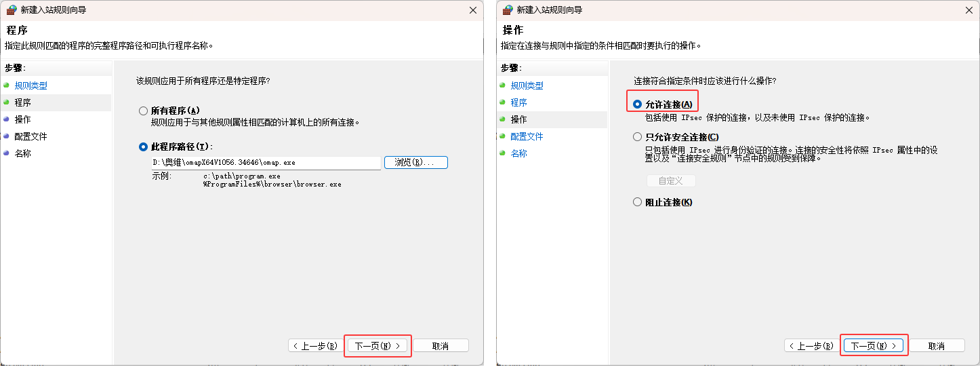Click 配置文件 step in 程序 window sidebar
The image size is (980, 367).
point(31,136)
